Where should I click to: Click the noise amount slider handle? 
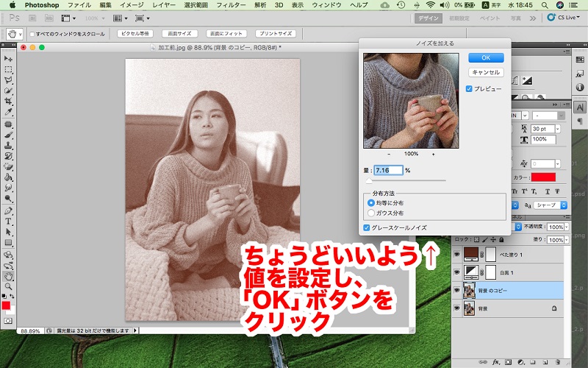(369, 181)
